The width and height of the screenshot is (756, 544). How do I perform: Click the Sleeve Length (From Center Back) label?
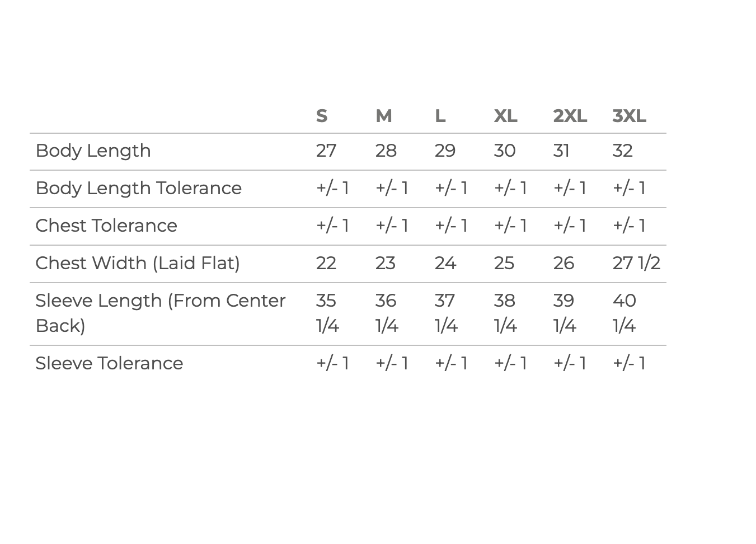(x=161, y=313)
